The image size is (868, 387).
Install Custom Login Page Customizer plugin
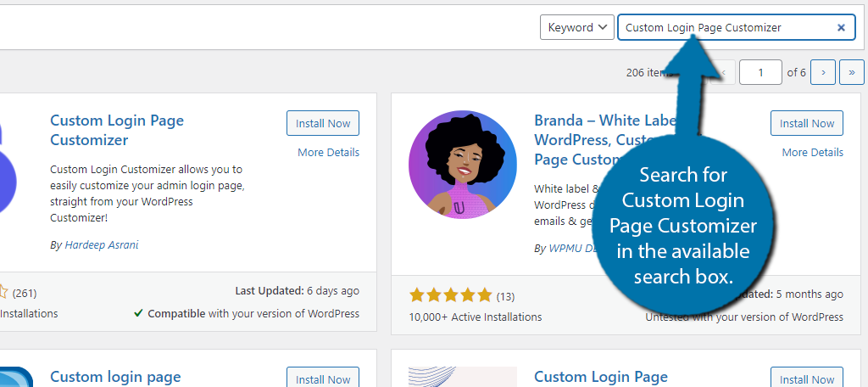[323, 123]
